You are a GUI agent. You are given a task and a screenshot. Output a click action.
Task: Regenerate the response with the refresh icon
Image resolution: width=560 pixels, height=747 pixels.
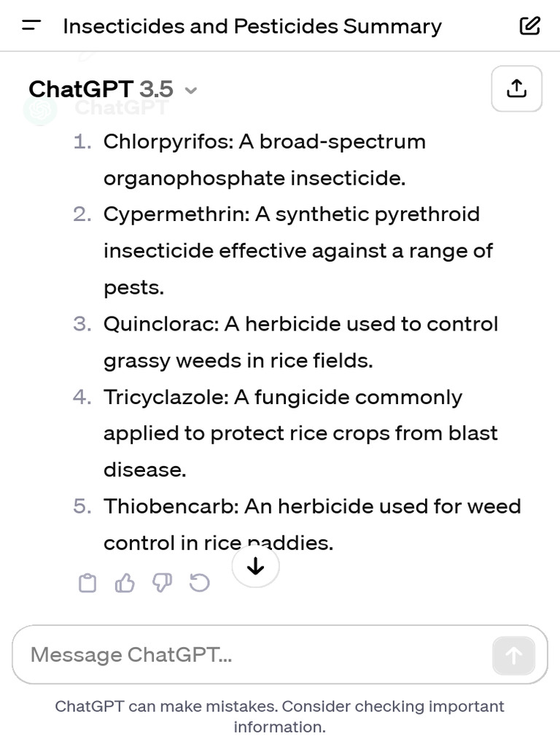tap(200, 583)
